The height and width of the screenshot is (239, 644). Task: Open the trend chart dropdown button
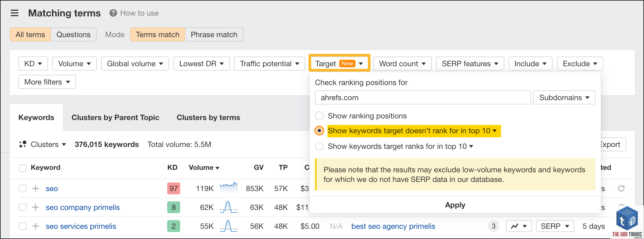pyautogui.click(x=519, y=226)
